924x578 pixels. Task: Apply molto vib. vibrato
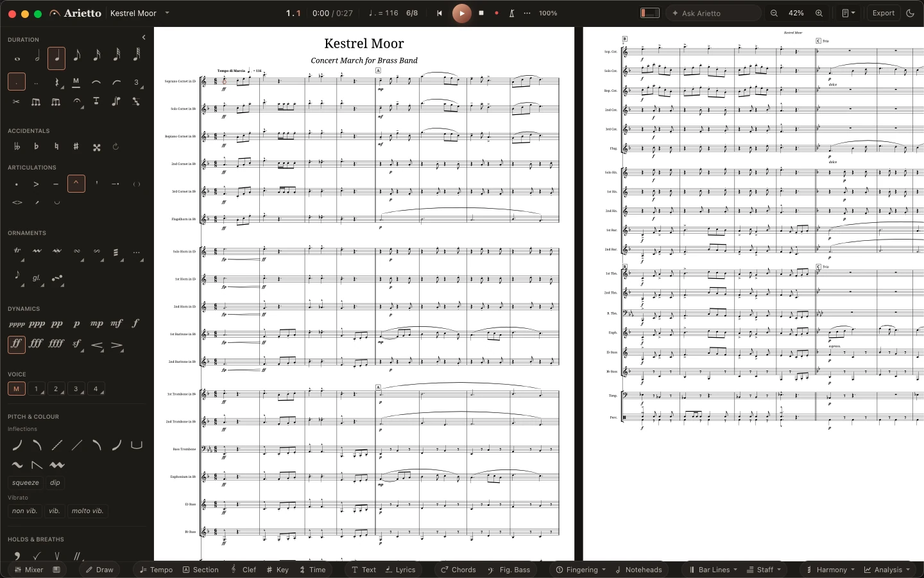click(x=87, y=511)
